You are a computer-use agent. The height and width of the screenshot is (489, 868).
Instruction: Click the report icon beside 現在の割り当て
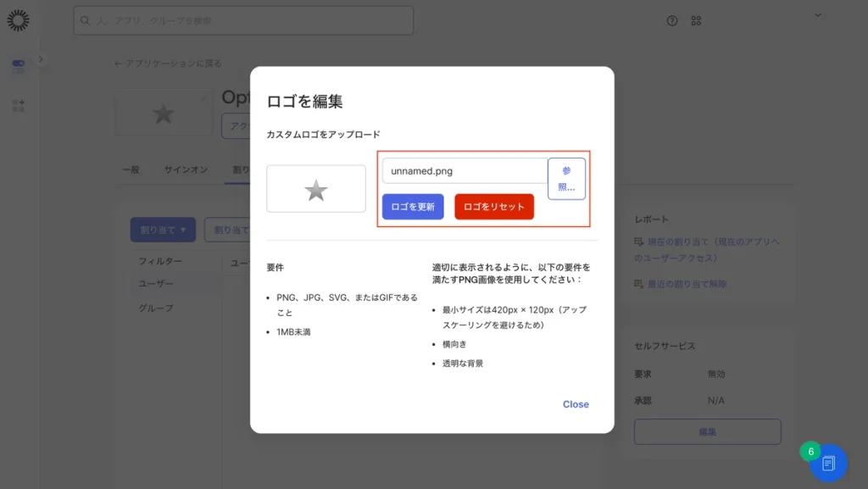pos(640,242)
